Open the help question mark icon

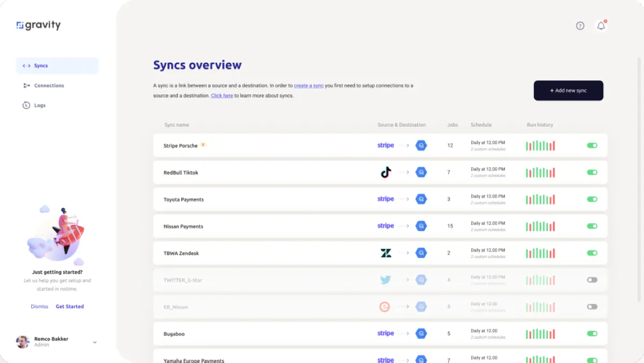(x=580, y=26)
